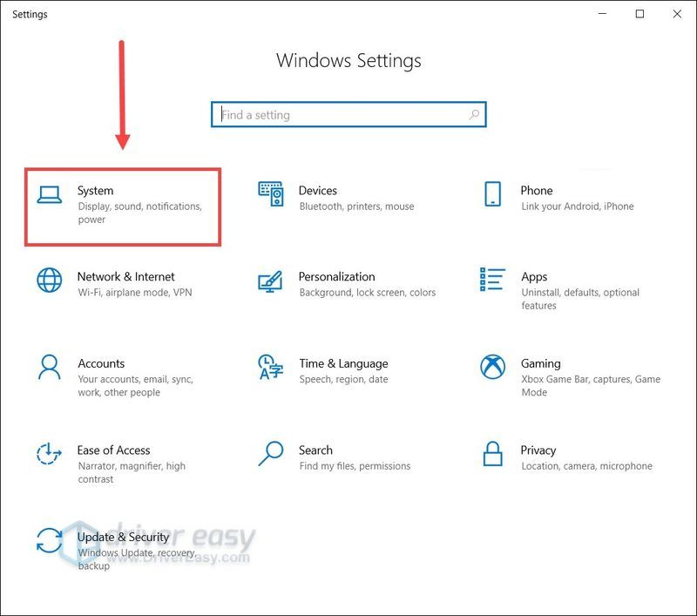
Task: Click the System laptop icon
Action: 50,193
